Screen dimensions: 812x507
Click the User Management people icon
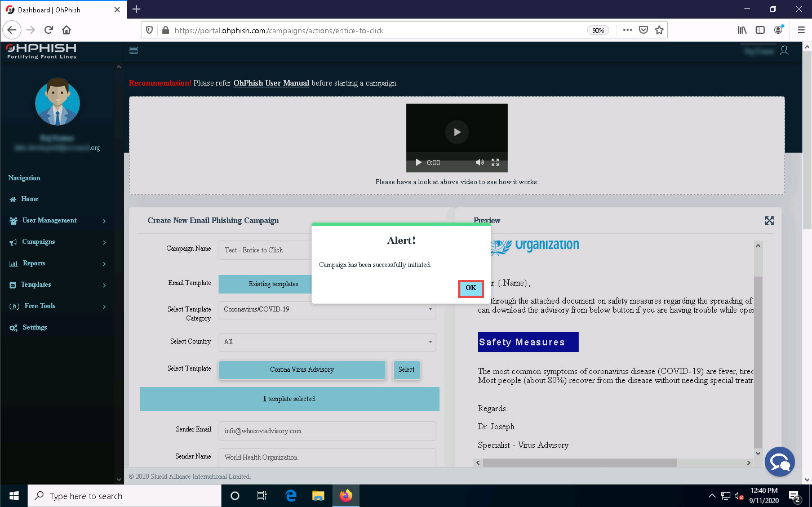tap(14, 221)
